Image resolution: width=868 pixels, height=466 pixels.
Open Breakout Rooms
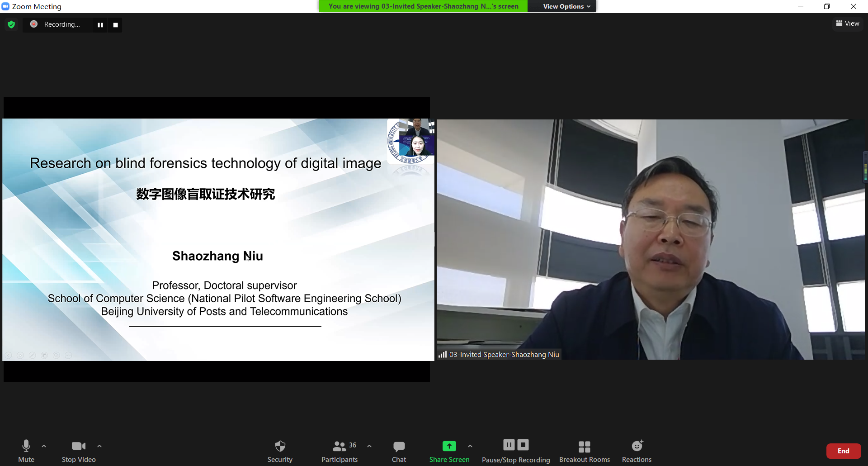585,451
